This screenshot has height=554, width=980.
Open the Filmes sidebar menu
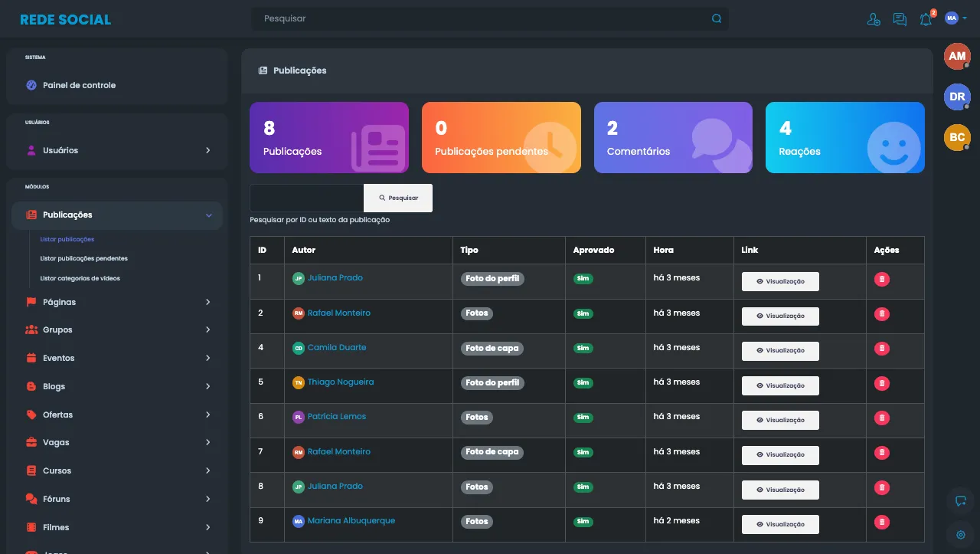tap(117, 527)
